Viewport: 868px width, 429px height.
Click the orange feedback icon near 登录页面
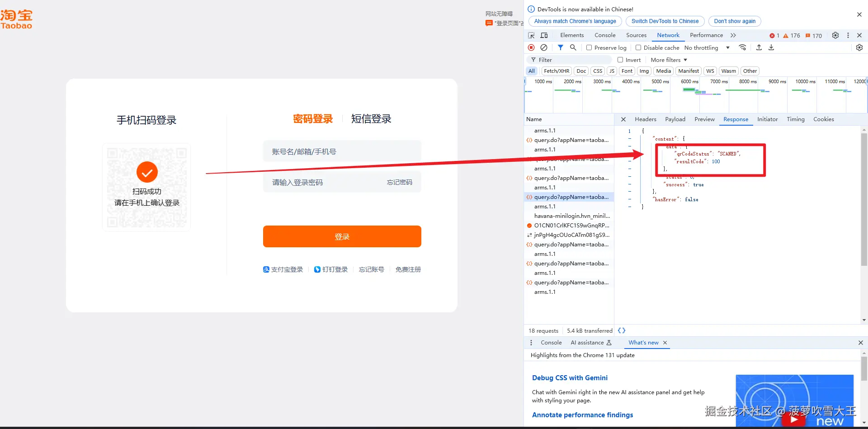pos(489,23)
